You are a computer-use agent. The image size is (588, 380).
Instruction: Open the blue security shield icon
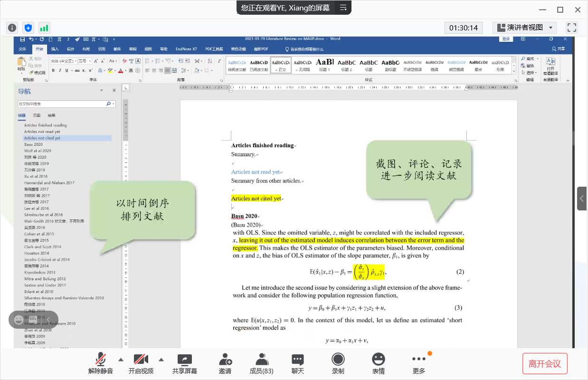click(x=28, y=28)
